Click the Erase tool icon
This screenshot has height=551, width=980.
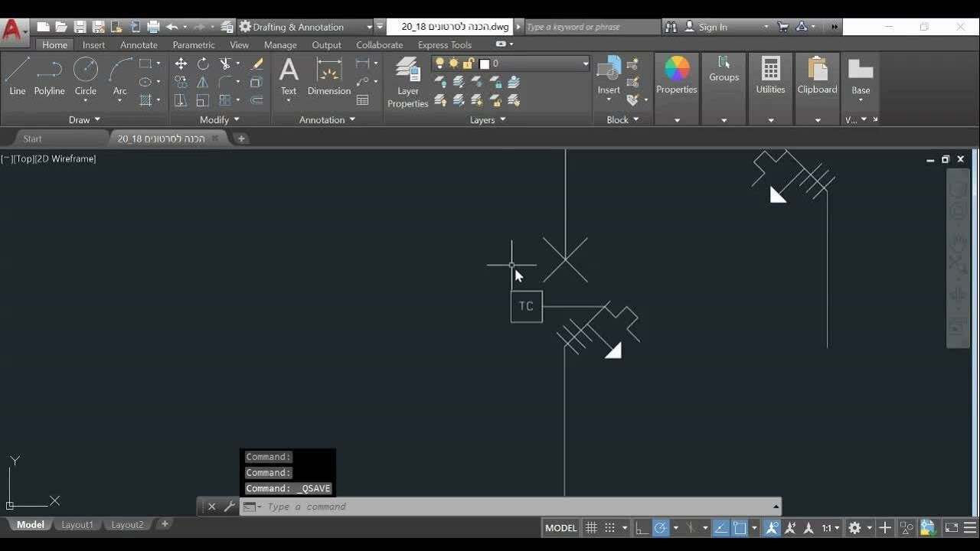257,64
